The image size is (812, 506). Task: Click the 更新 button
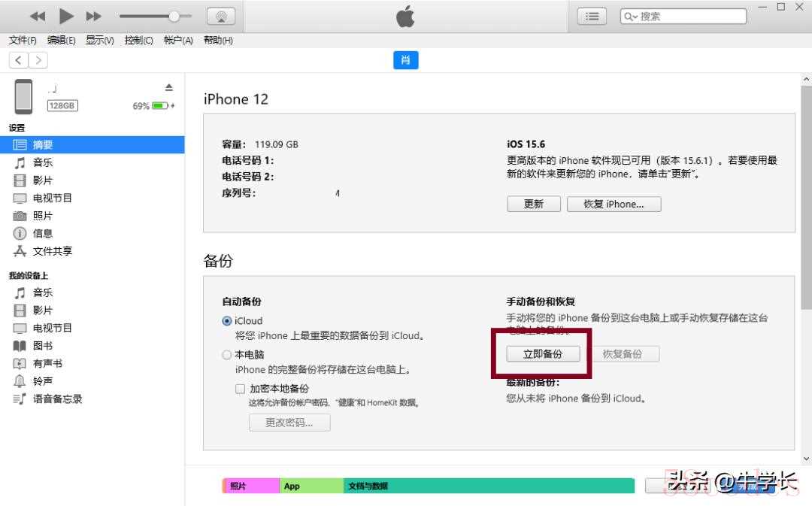(533, 204)
